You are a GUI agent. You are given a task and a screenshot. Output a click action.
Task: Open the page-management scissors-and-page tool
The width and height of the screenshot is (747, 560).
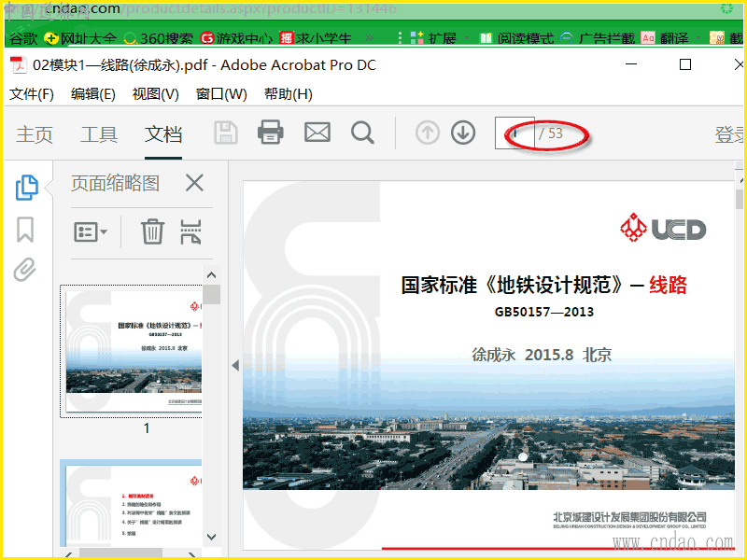tap(190, 231)
